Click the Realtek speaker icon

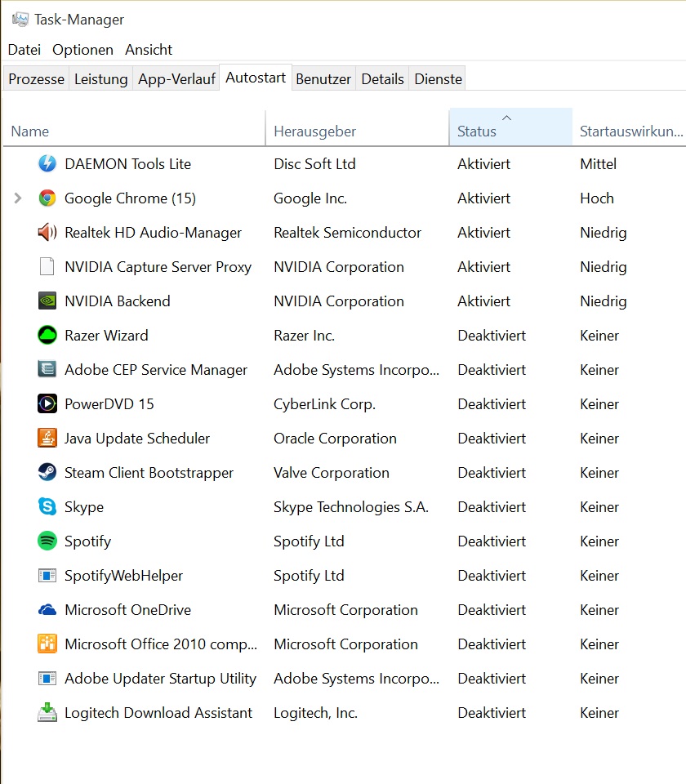[47, 233]
